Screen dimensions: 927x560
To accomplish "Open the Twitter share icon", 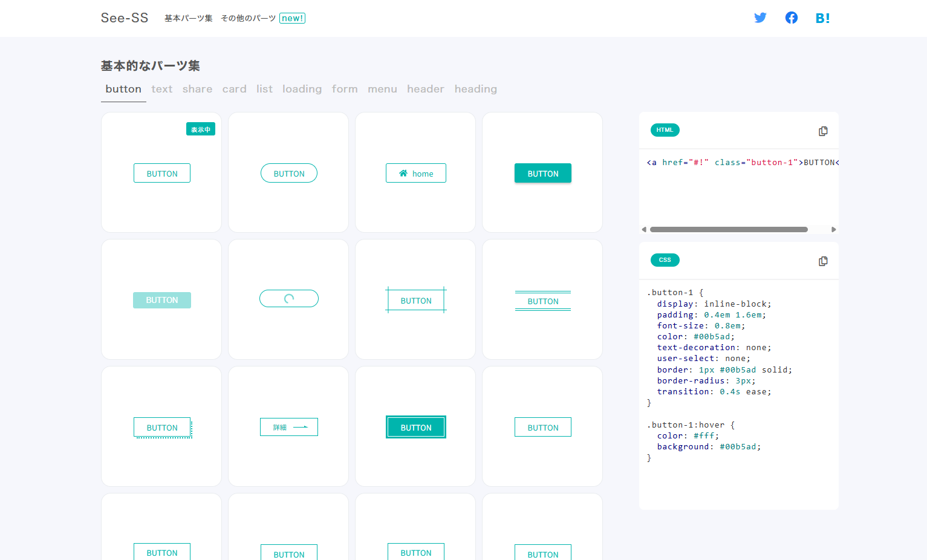I will 760,18.
